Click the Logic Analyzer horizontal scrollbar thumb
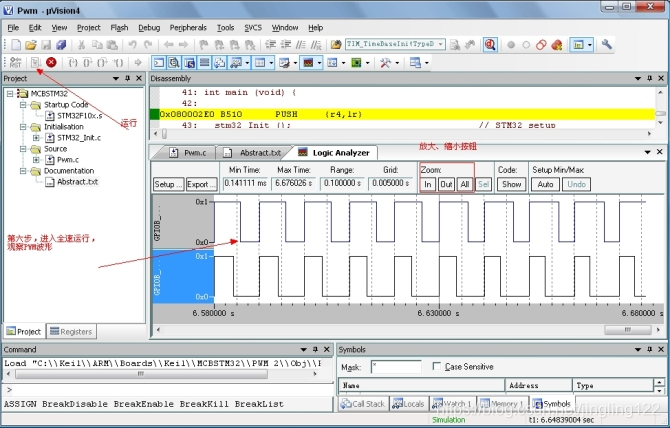 tap(627, 329)
